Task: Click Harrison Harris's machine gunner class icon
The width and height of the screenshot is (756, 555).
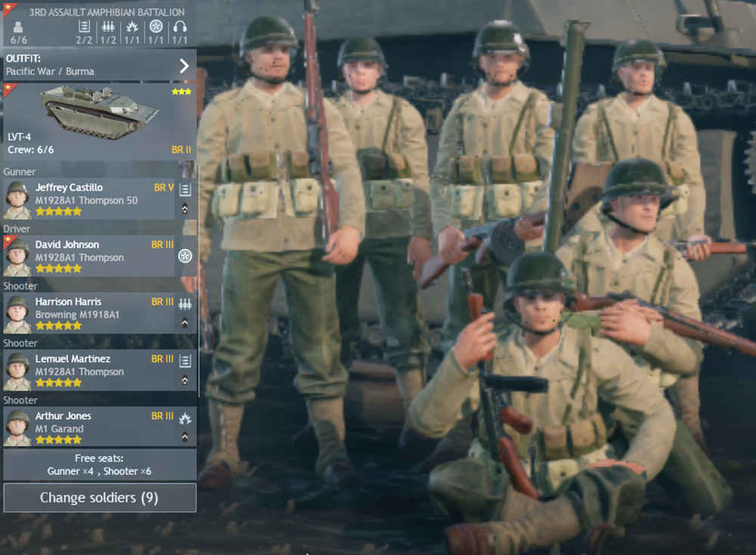Action: coord(185,304)
